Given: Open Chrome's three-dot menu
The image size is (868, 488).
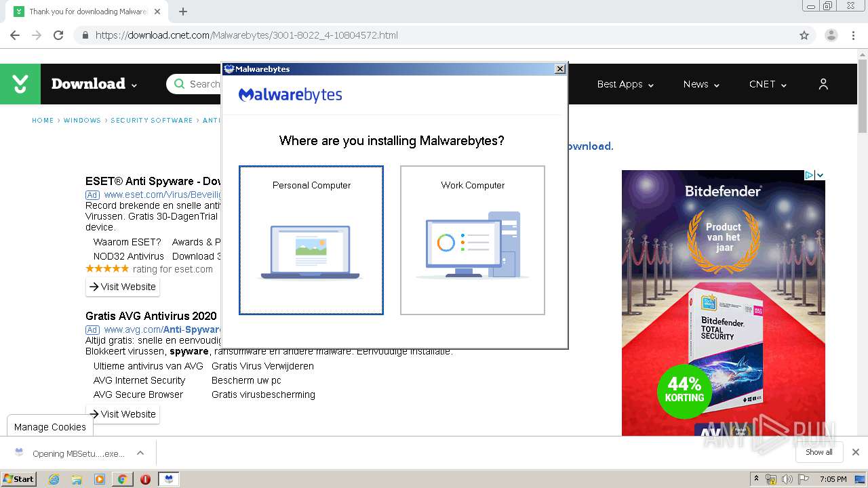Looking at the screenshot, I should tap(854, 35).
